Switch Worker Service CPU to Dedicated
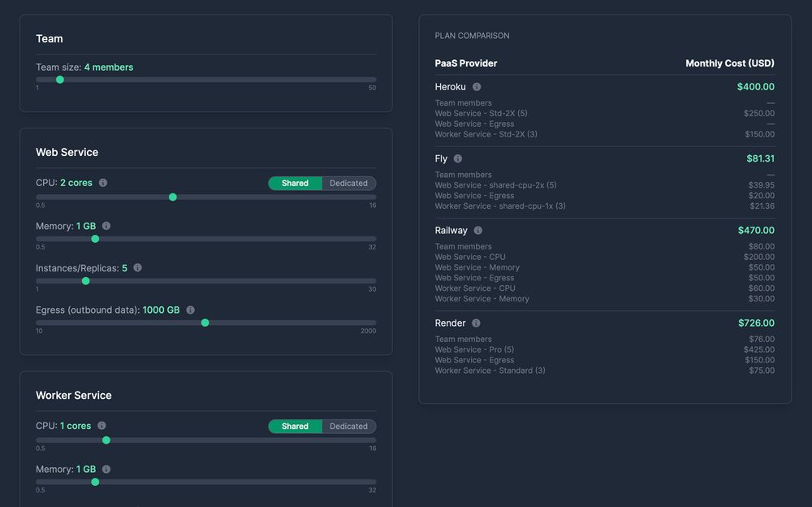The image size is (812, 507). (x=349, y=426)
